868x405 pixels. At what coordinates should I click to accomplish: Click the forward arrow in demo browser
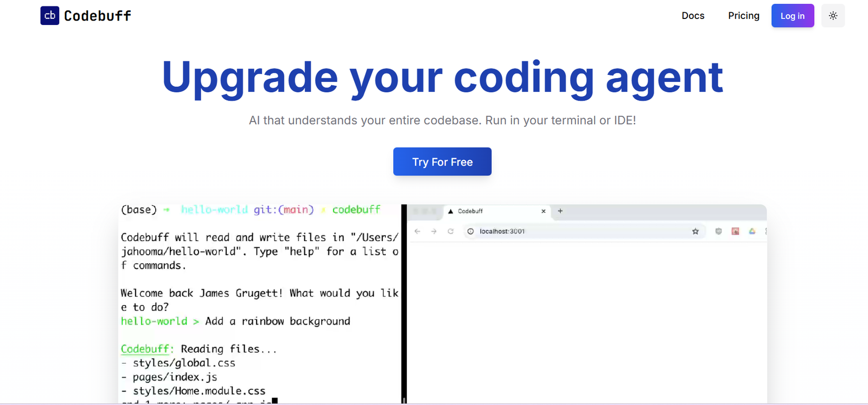click(x=433, y=231)
